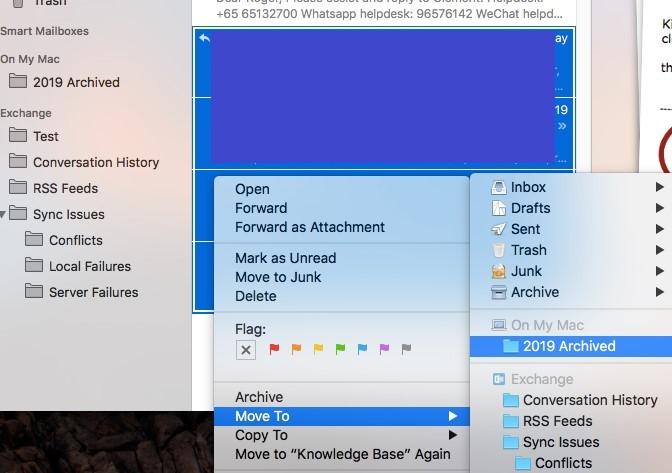Select Mark as Unread menu item

(x=285, y=258)
